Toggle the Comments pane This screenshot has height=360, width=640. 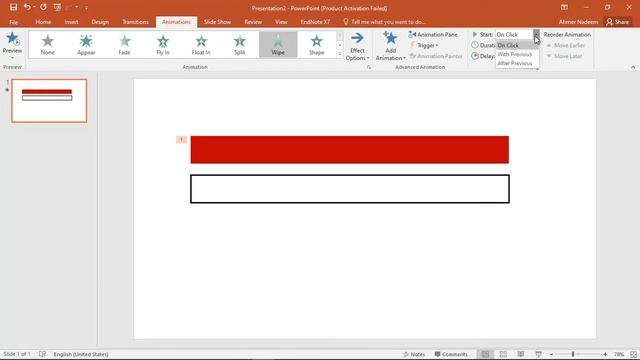pos(451,354)
